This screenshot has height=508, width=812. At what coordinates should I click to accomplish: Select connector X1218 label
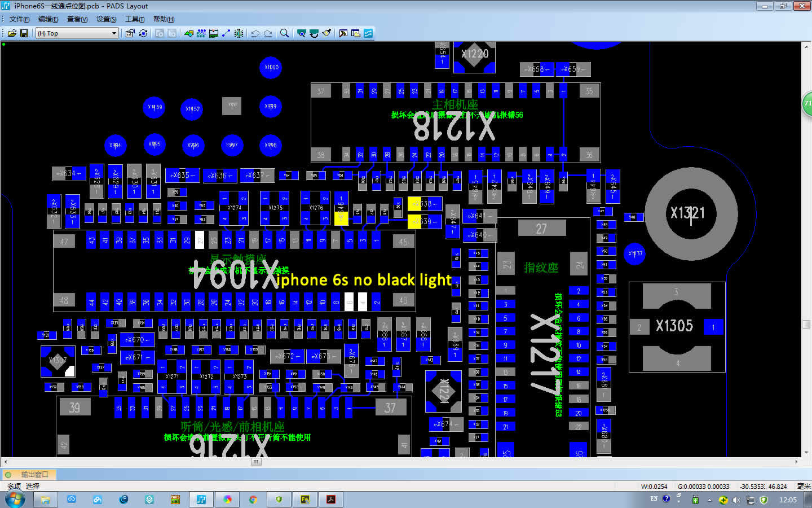[454, 126]
